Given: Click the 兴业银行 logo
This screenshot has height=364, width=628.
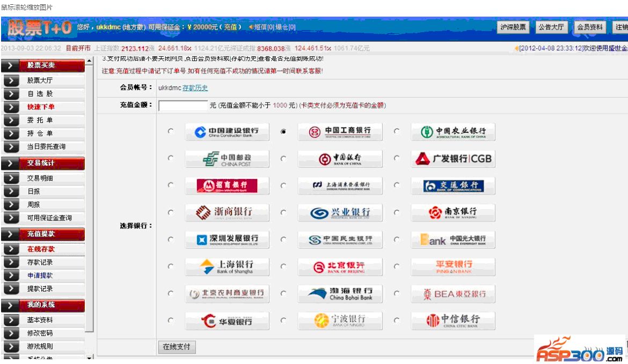Looking at the screenshot, I should pos(340,213).
